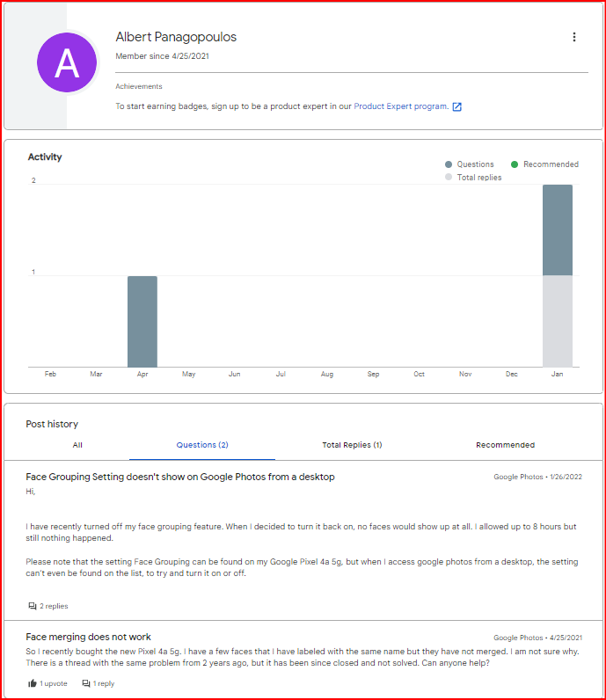Click the purple A profile avatar
The height and width of the screenshot is (700, 606).
pos(67,62)
